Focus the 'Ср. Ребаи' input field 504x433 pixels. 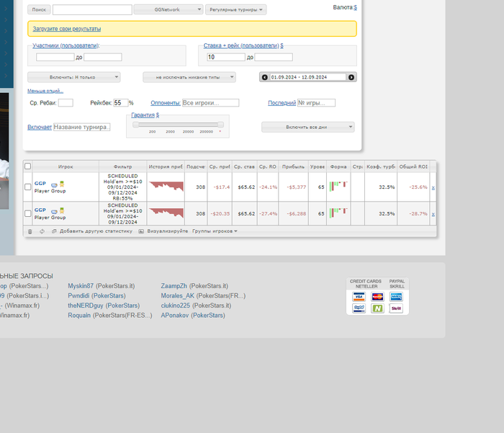coord(66,103)
